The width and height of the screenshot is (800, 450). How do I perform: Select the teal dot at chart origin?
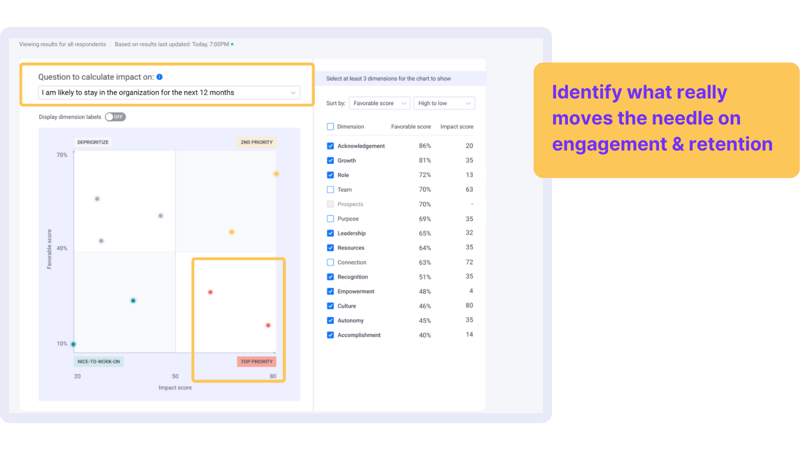coord(73,344)
